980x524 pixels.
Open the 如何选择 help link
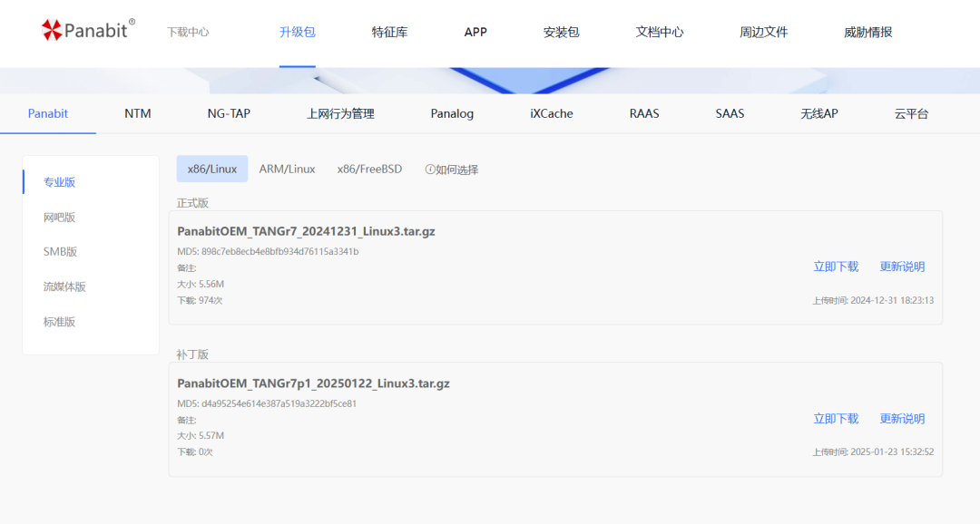(456, 170)
